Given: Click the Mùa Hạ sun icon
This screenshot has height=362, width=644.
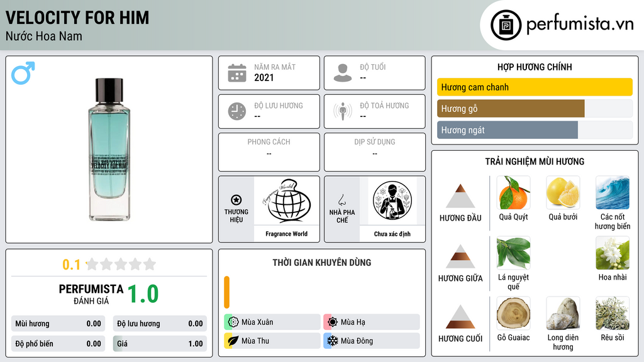Looking at the screenshot, I should (333, 322).
